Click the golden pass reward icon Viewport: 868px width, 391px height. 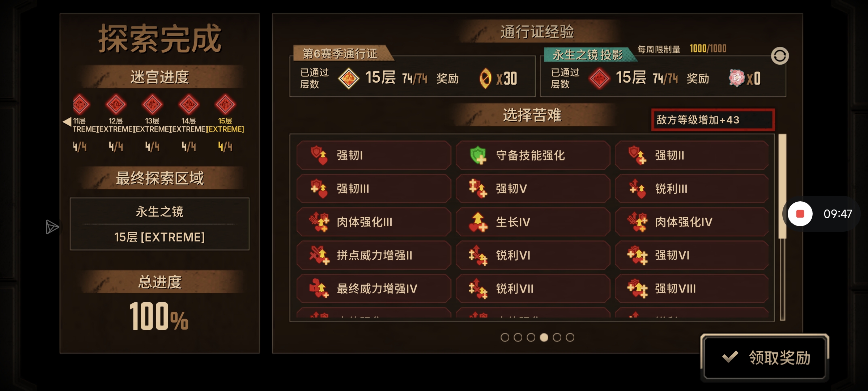click(485, 78)
